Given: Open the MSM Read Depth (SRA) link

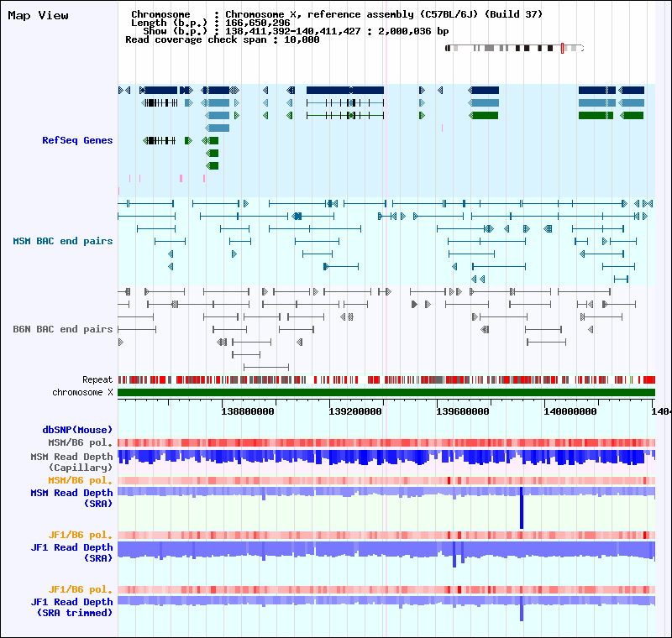Looking at the screenshot, I should coord(71,499).
